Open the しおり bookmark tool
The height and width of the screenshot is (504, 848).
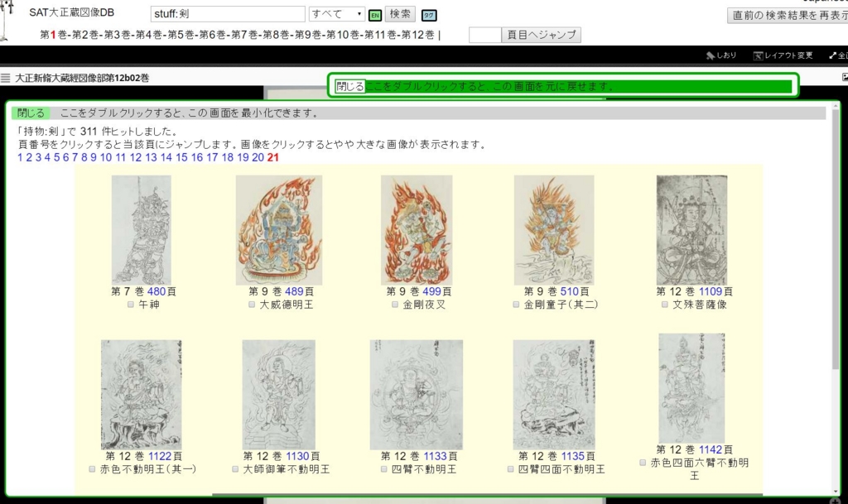[x=721, y=55]
